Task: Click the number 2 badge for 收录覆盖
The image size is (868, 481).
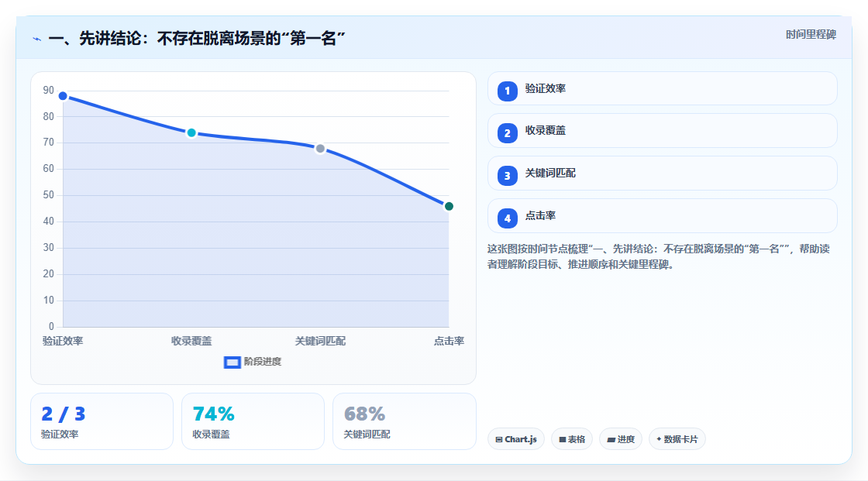Action: 507,133
